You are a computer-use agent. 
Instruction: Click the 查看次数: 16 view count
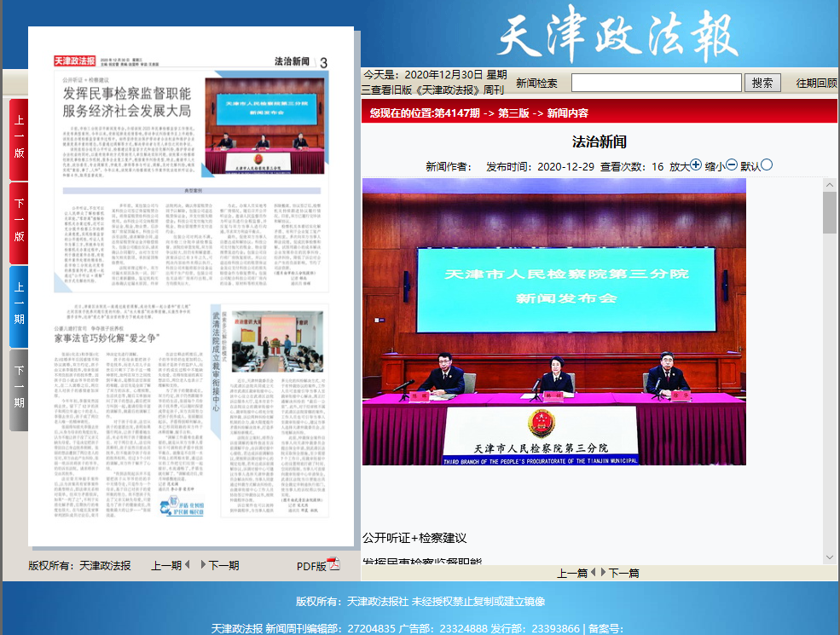pyautogui.click(x=632, y=166)
